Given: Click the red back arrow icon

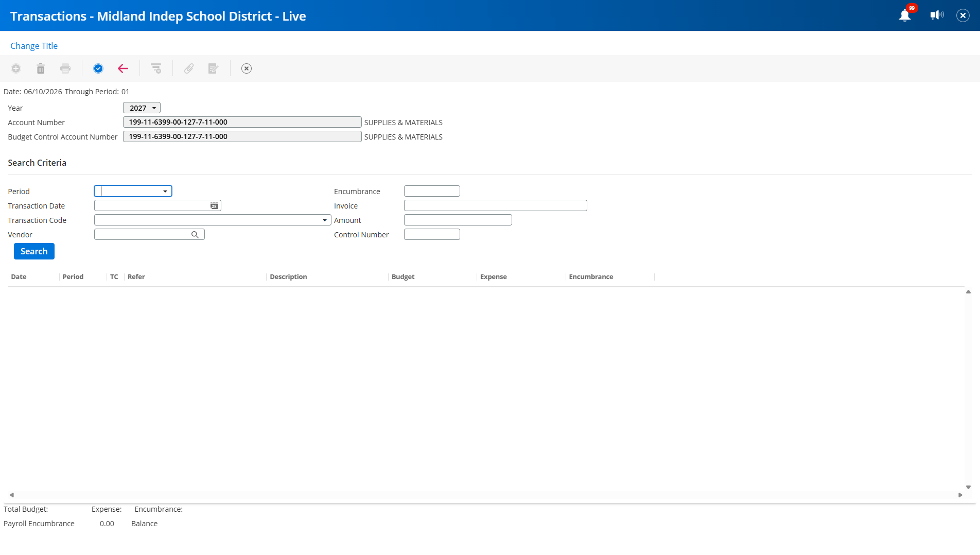Looking at the screenshot, I should tap(123, 68).
